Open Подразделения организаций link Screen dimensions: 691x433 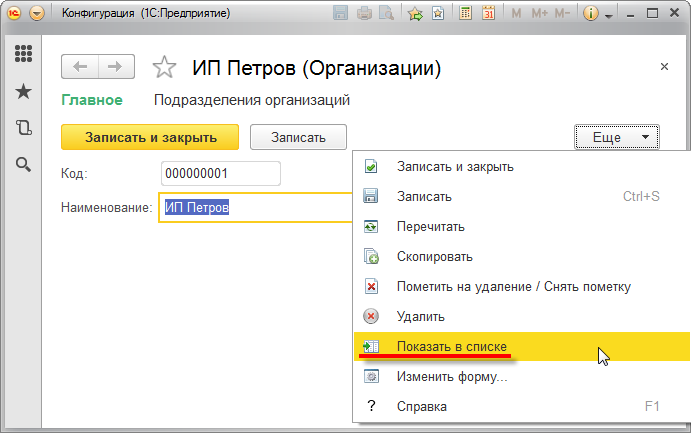pyautogui.click(x=252, y=100)
